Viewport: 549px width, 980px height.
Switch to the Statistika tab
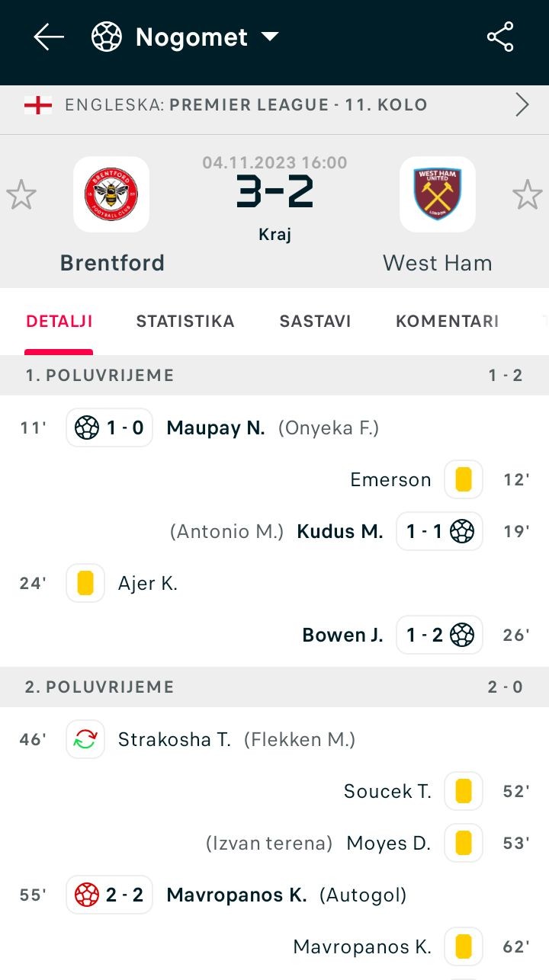coord(185,322)
